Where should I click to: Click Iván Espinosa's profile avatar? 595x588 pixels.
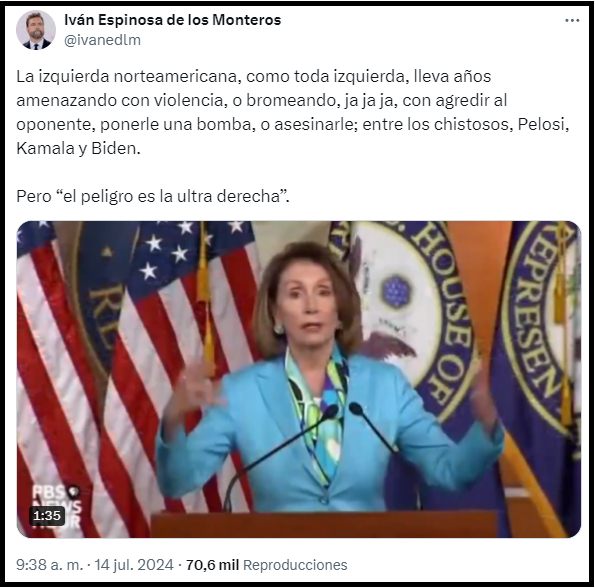point(36,30)
